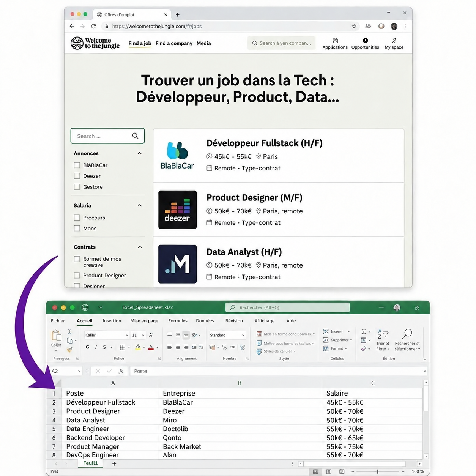
Task: Check the Procours filter checkbox
Action: [77, 218]
